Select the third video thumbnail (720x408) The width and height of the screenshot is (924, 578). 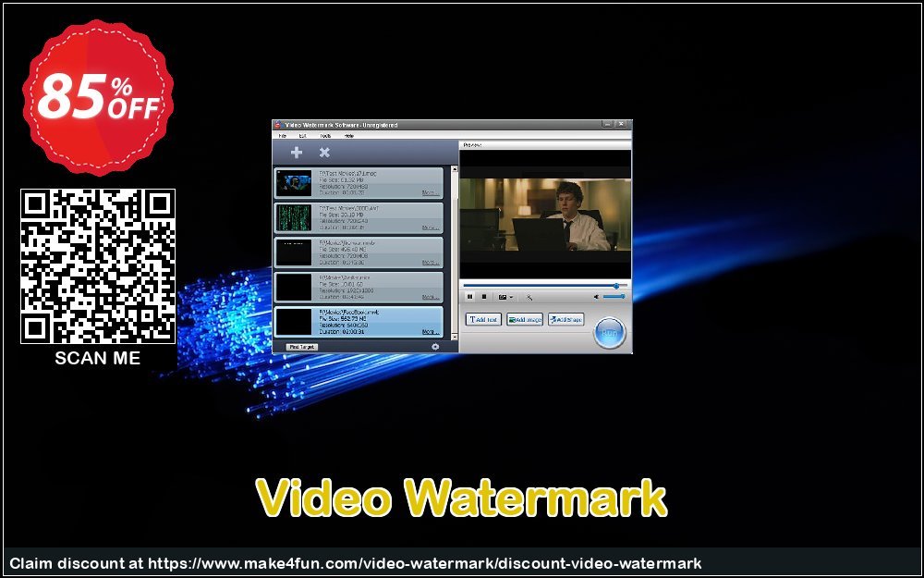tap(294, 252)
